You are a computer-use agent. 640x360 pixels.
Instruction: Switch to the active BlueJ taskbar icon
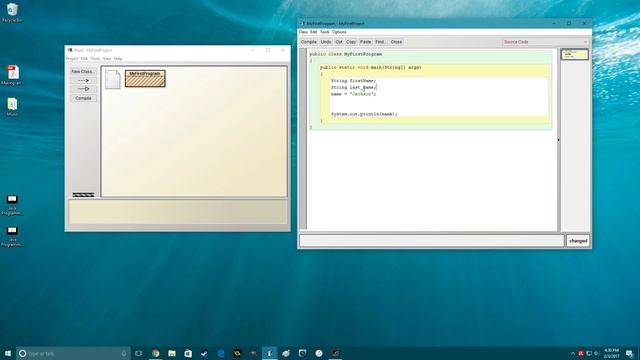pyautogui.click(x=269, y=353)
